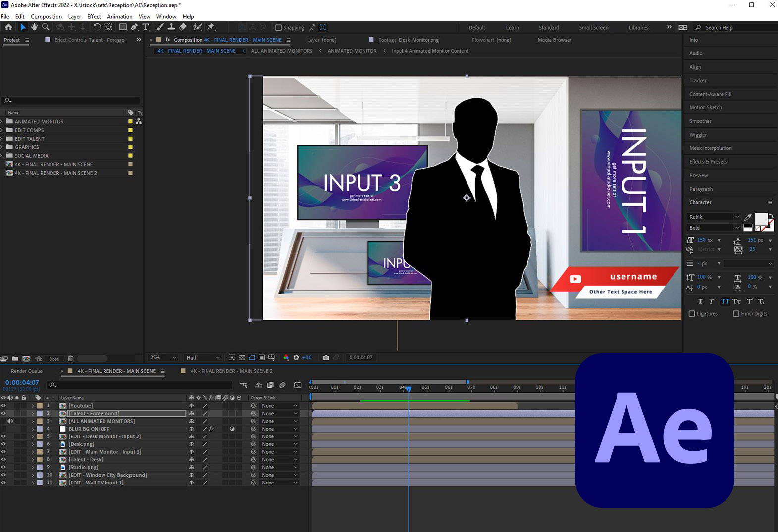Switch to the Small Screen workspace
778x532 pixels.
coord(593,28)
